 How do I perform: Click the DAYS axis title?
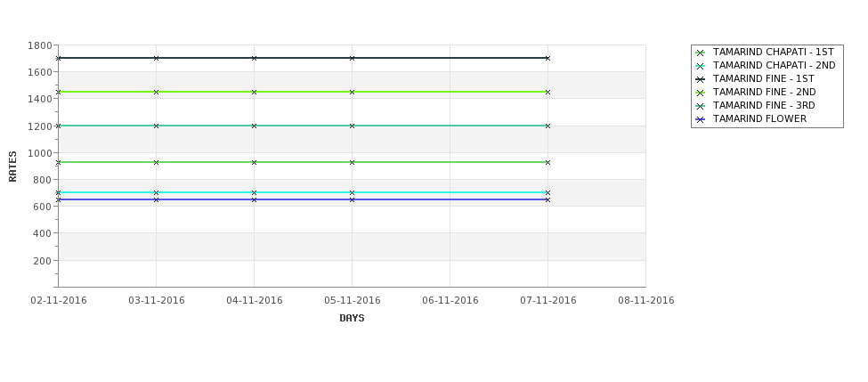(x=352, y=319)
